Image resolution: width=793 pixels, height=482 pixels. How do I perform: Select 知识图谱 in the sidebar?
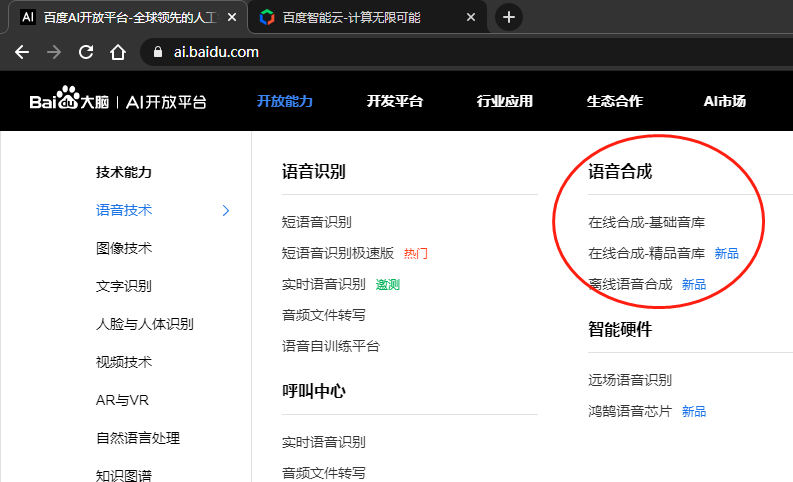[124, 475]
